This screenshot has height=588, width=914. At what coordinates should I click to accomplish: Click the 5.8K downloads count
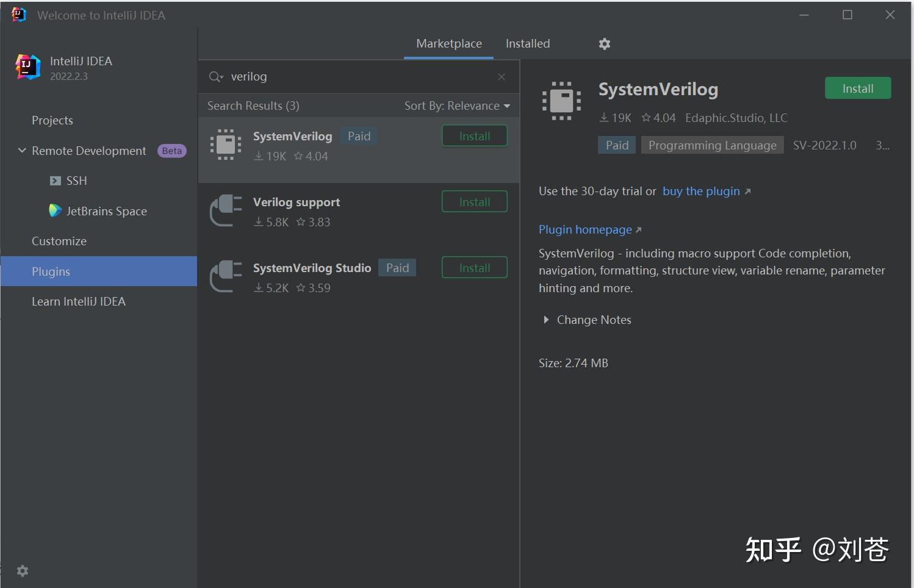coord(272,222)
